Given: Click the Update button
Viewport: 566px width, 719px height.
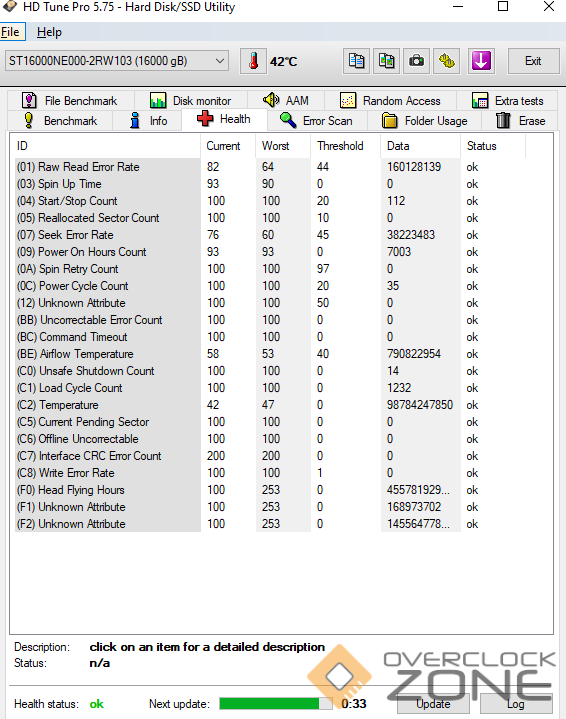Looking at the screenshot, I should 433,704.
